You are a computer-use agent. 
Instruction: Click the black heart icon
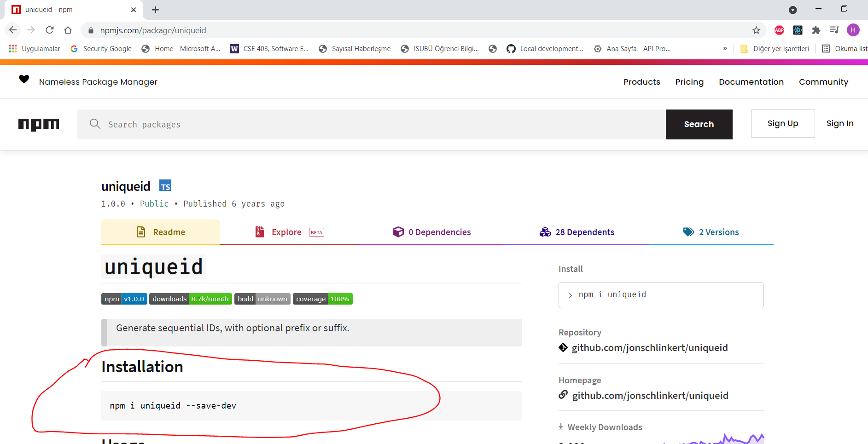click(x=24, y=79)
